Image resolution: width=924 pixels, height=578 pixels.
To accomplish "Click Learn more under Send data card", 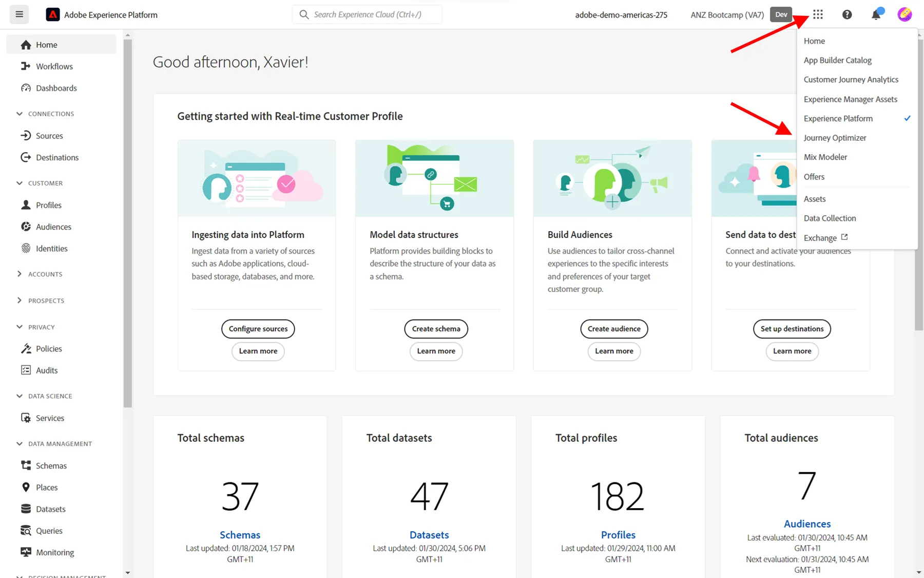I will tap(792, 351).
